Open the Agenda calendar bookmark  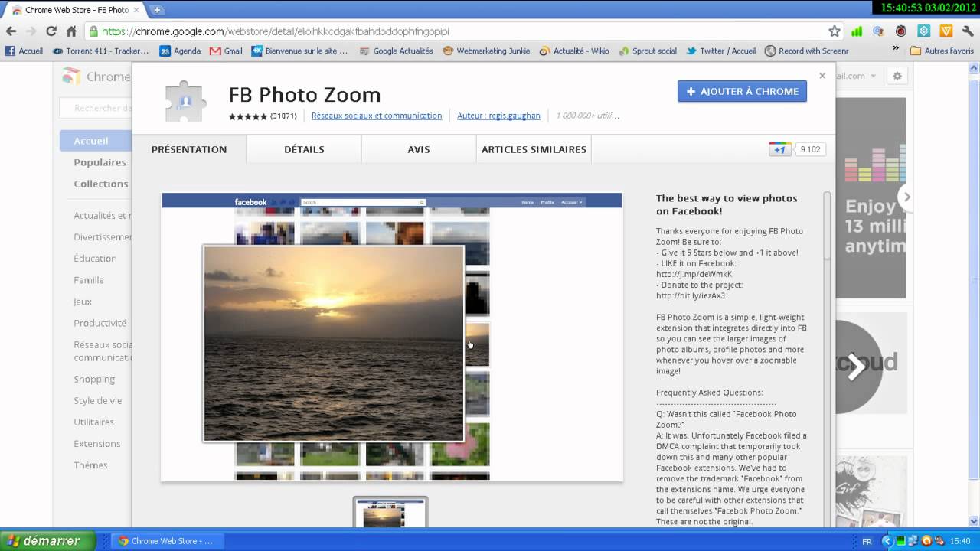(x=180, y=51)
